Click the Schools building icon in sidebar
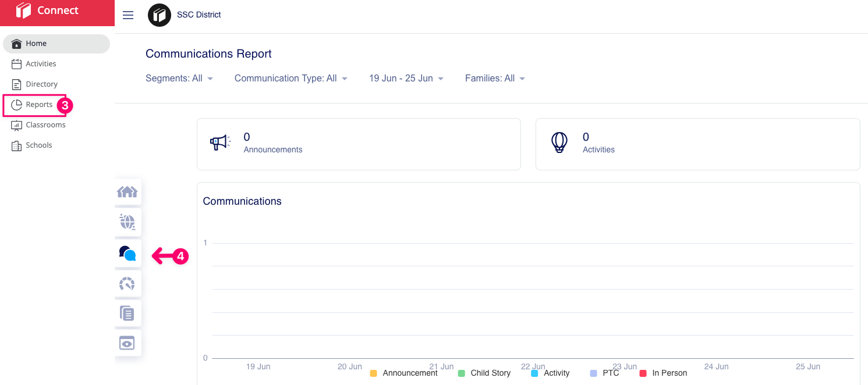The width and height of the screenshot is (868, 385). click(x=16, y=145)
